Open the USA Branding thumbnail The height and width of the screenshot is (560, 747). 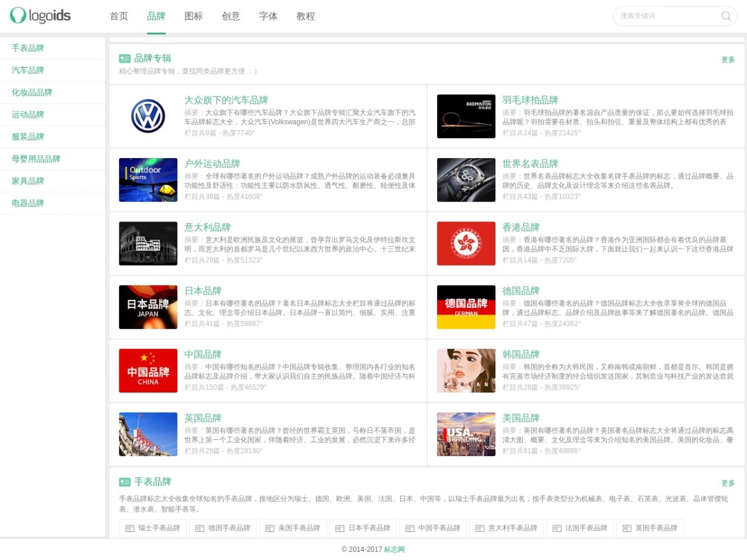point(466,434)
